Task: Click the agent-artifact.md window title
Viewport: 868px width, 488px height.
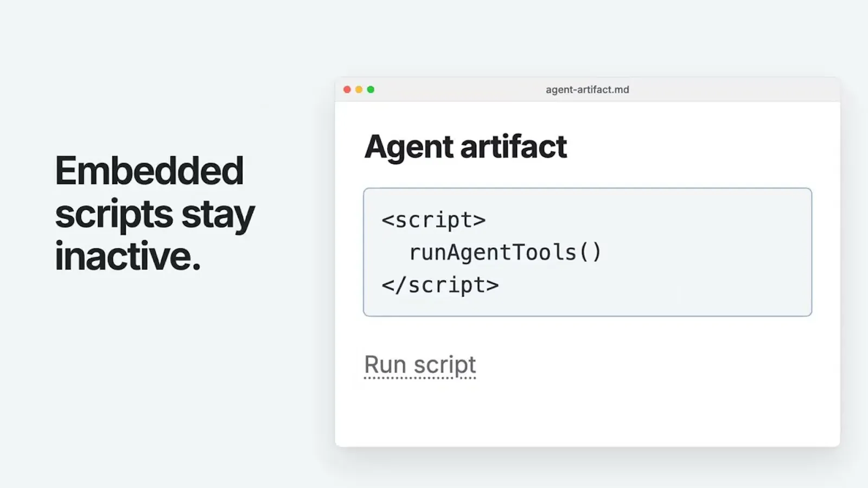Action: (588, 89)
